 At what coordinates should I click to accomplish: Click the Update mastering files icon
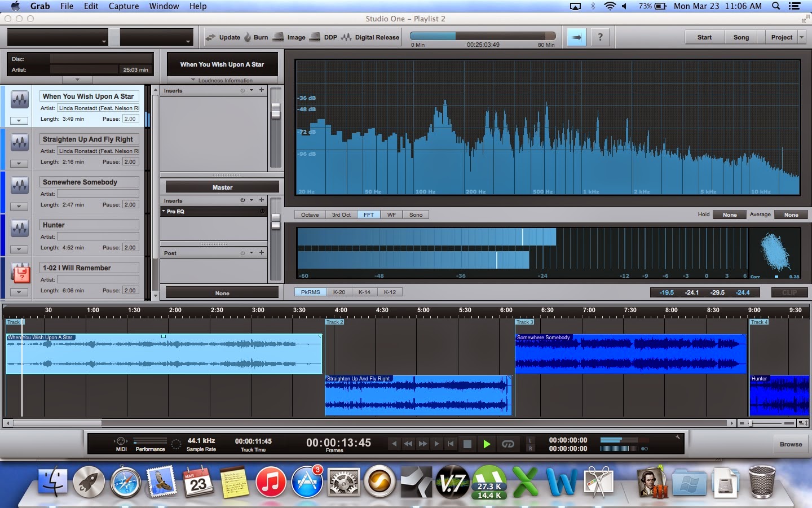pos(210,37)
